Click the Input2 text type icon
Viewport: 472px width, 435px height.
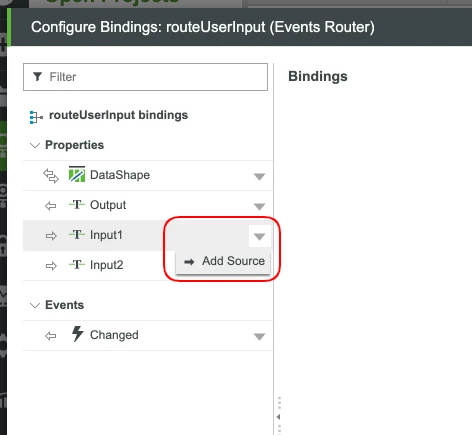[x=77, y=265]
